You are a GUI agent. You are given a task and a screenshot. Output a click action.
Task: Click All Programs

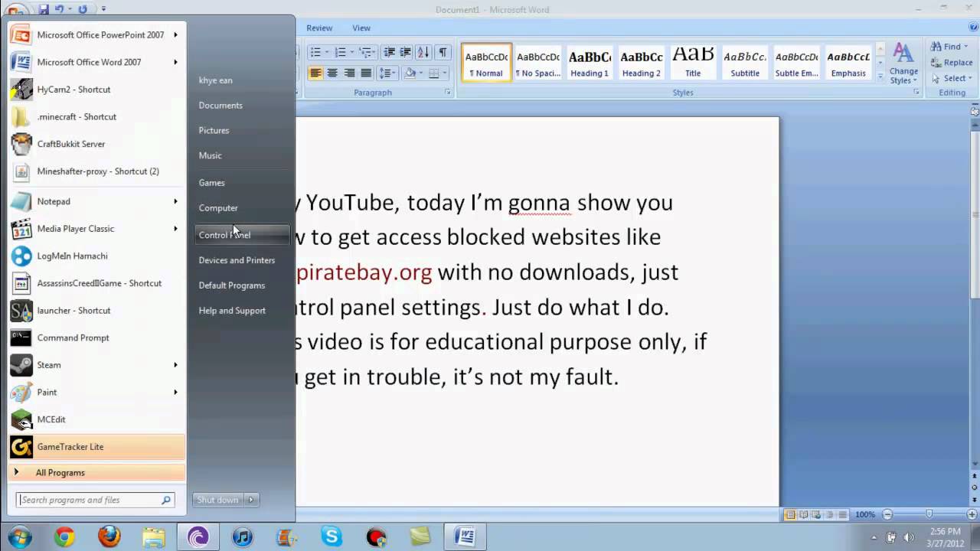pos(96,473)
